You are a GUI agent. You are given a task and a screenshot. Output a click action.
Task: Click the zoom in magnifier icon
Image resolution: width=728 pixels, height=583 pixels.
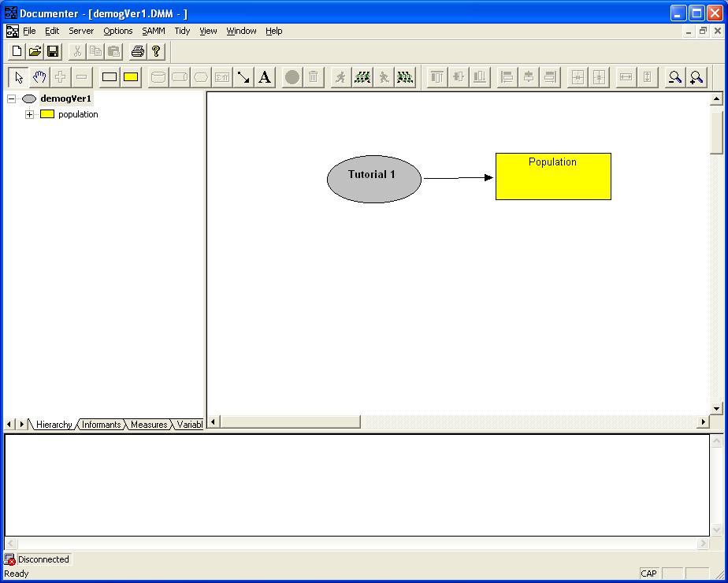[696, 77]
